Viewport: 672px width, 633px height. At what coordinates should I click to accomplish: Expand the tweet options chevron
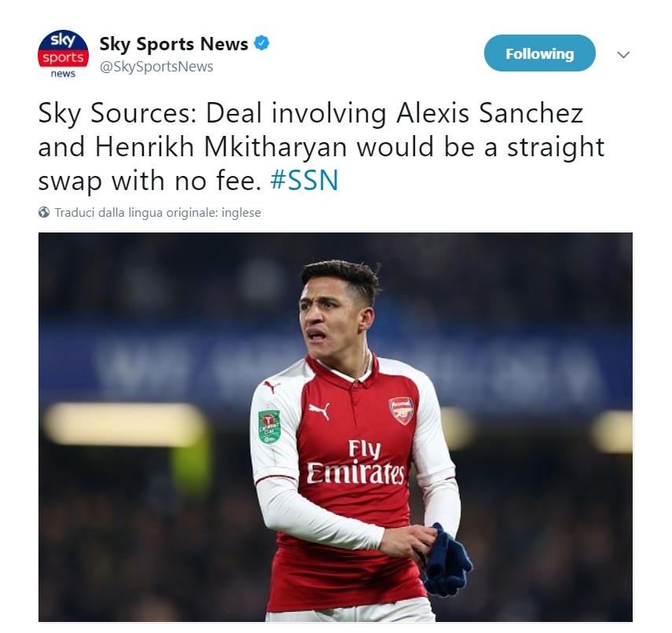[x=623, y=54]
